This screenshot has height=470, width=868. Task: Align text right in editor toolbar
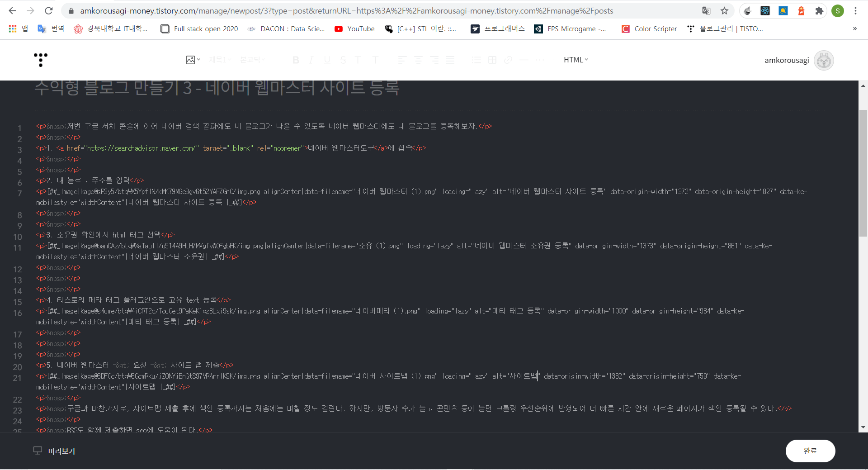click(x=434, y=60)
